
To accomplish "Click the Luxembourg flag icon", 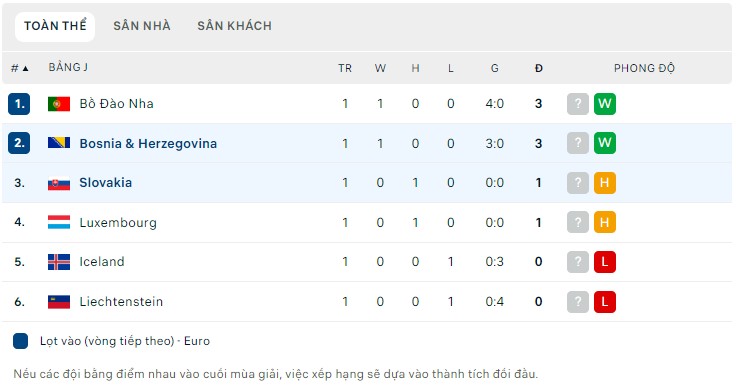I will pyautogui.click(x=59, y=222).
